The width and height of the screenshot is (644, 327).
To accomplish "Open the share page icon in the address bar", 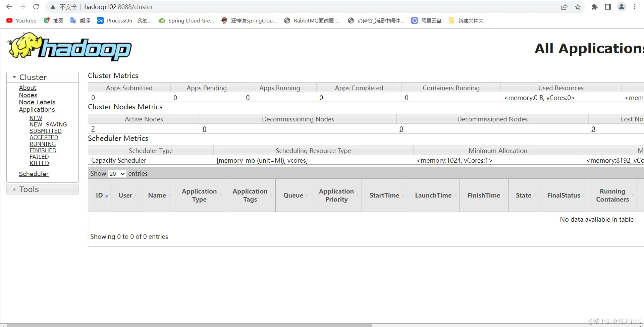I will [565, 7].
